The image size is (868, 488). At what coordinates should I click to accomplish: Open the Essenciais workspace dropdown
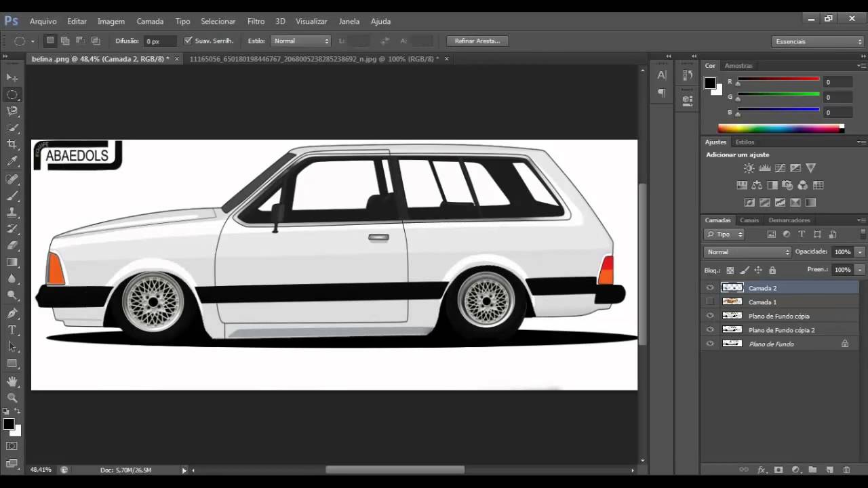click(818, 41)
